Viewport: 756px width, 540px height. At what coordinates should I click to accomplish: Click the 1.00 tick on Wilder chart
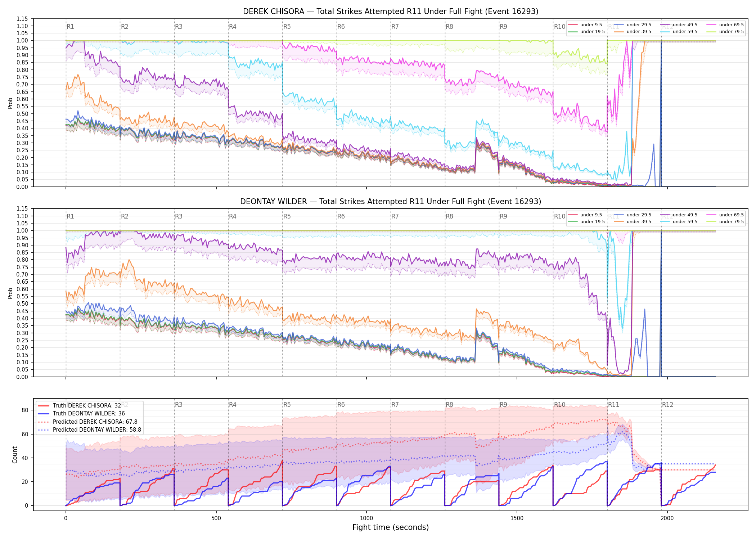[22, 231]
